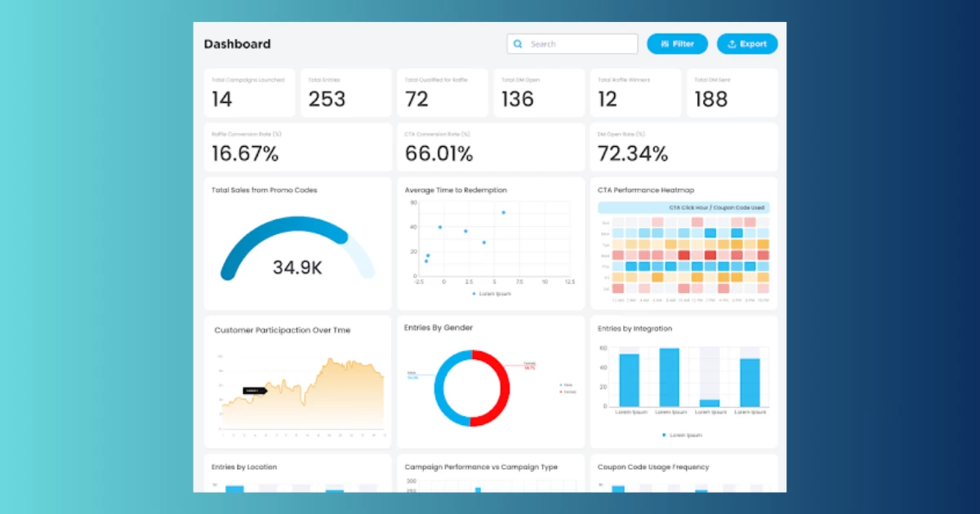Click the CTA Click Hour / Coupon Code Used header
Screen dimensions: 980x514
click(684, 208)
